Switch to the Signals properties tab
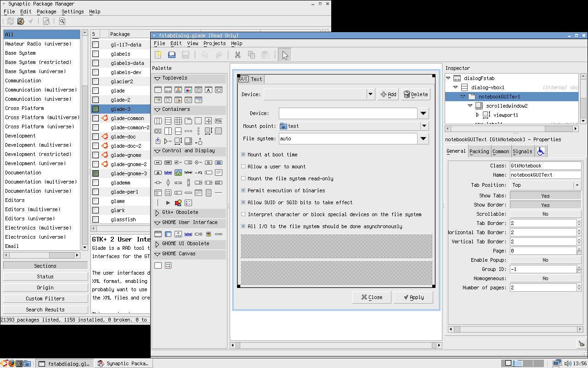The height and width of the screenshot is (368, 588). pos(522,151)
